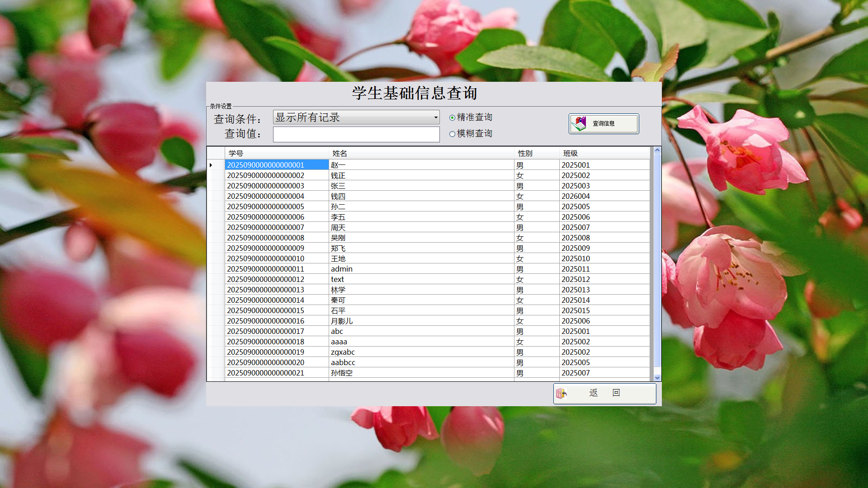Select 精准查询 radio button

[452, 117]
